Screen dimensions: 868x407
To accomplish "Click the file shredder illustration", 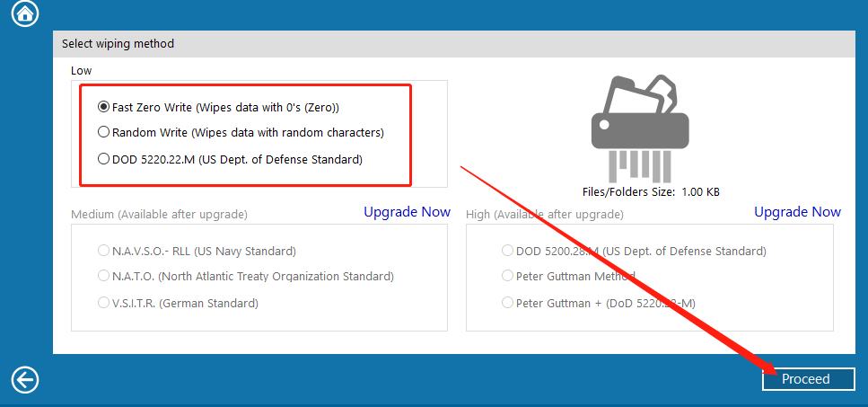I will point(640,128).
